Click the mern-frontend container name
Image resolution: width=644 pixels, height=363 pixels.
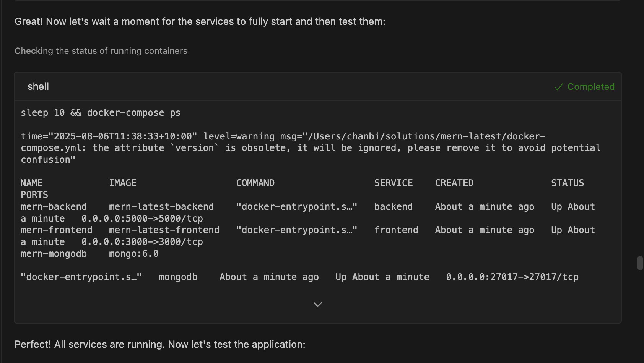[x=57, y=230]
